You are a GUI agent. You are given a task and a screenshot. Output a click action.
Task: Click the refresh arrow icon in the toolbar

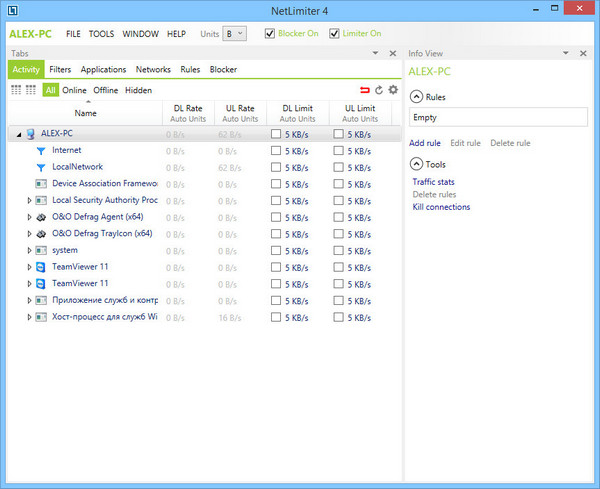379,90
